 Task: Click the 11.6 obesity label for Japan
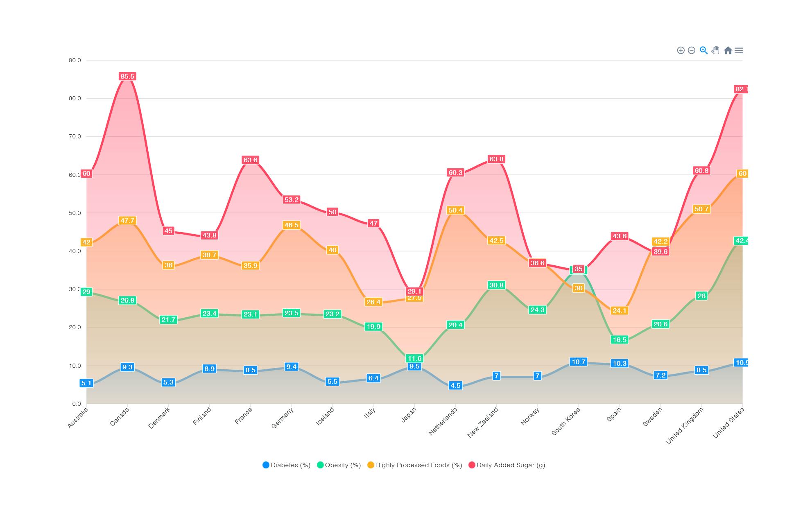pos(414,358)
